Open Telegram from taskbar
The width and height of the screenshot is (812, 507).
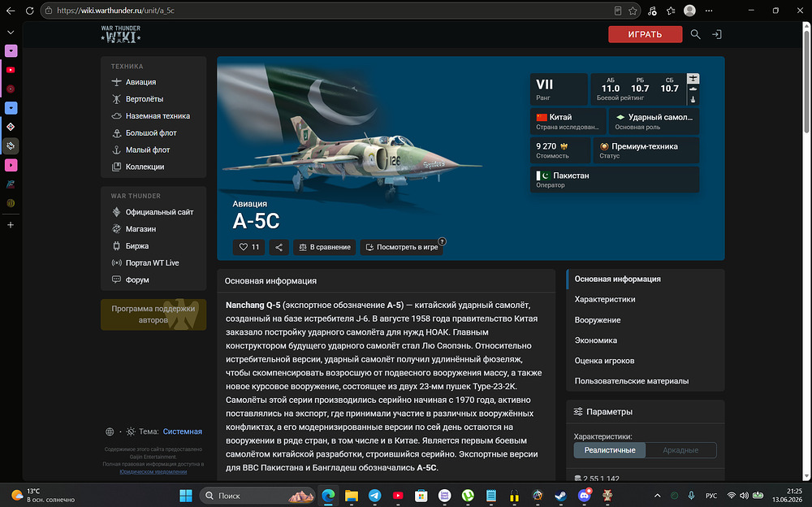(374, 496)
